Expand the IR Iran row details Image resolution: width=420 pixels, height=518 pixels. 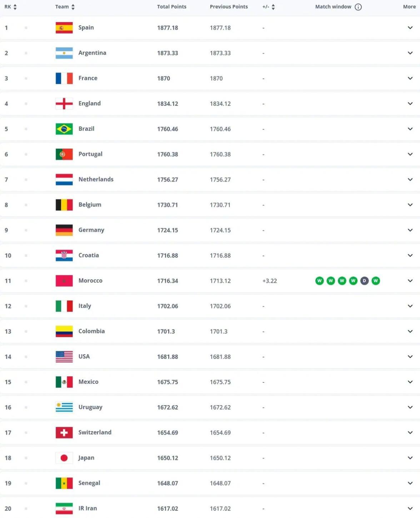(410, 508)
